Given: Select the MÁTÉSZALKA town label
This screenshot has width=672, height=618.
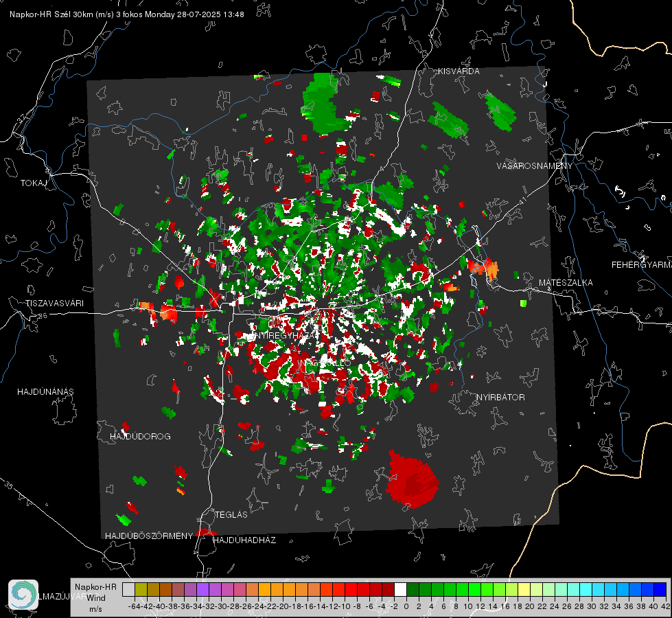Looking at the screenshot, I should [566, 283].
